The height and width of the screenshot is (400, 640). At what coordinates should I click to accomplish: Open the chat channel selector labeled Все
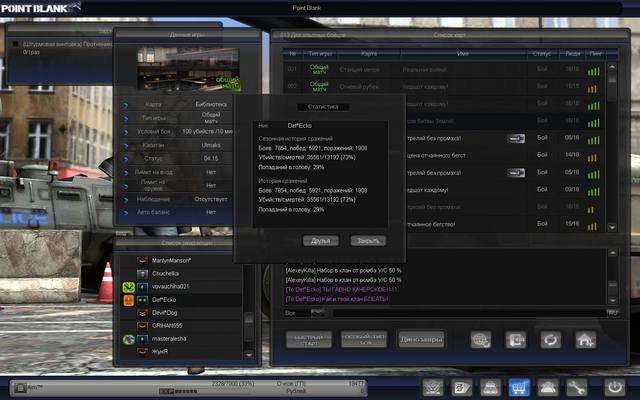306,313
